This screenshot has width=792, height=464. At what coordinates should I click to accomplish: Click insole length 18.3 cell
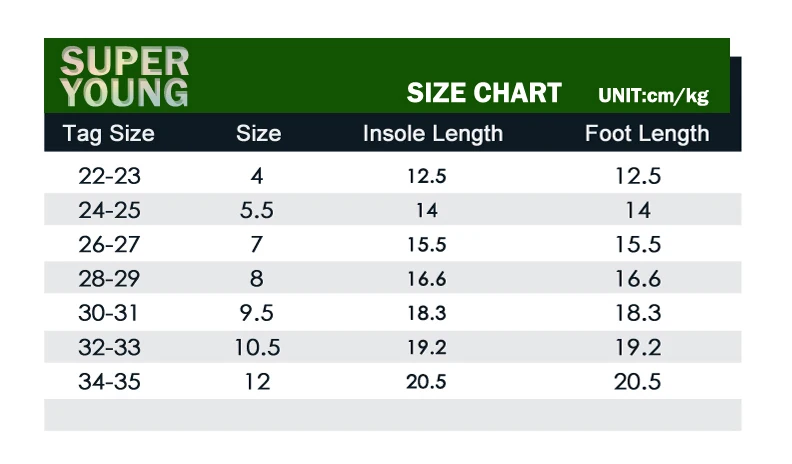(427, 314)
